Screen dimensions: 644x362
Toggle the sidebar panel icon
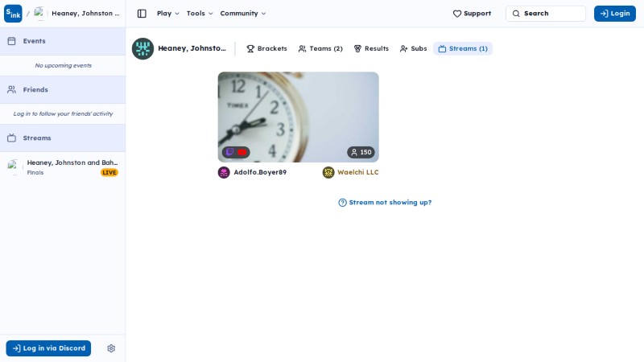tap(142, 14)
